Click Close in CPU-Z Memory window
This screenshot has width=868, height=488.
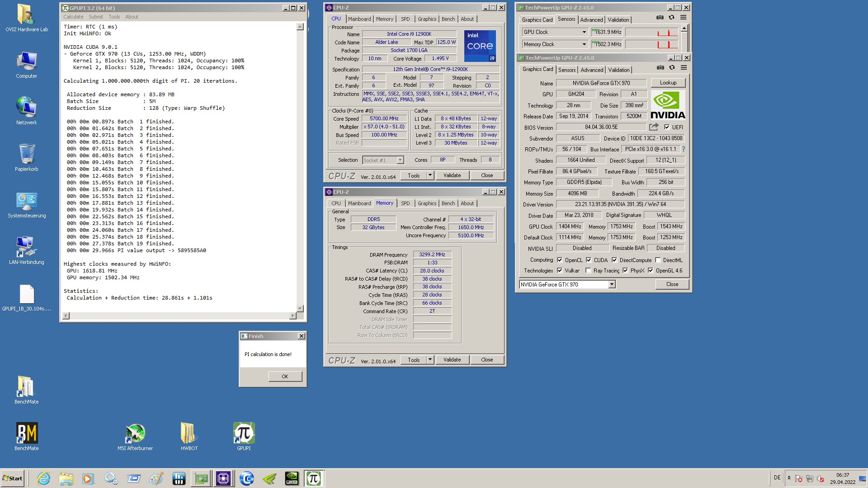click(487, 360)
